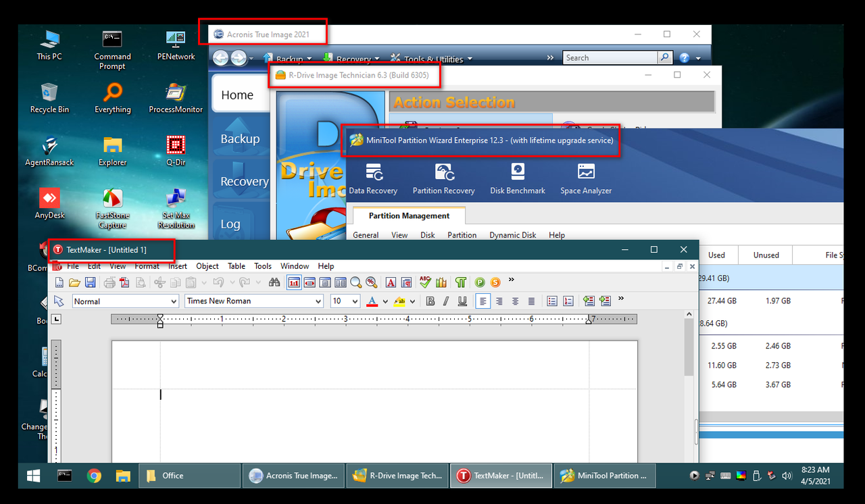This screenshot has height=504, width=865.
Task: Click Data Recovery in MiniTool toolbar
Action: coord(373,179)
